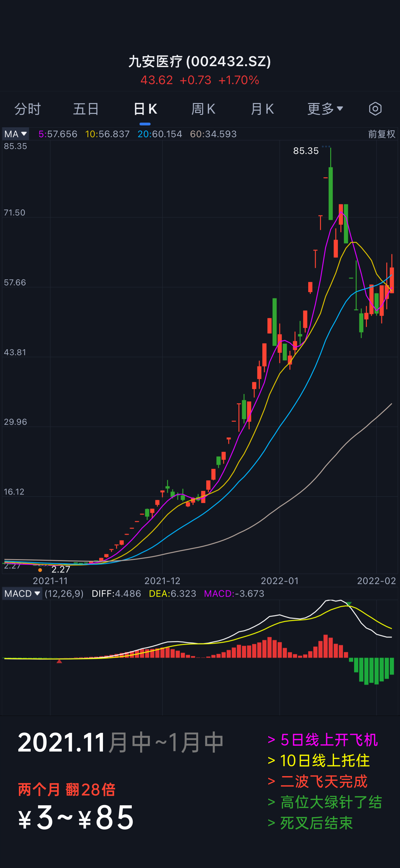Tap the blue MA 20:60.154 label

160,134
